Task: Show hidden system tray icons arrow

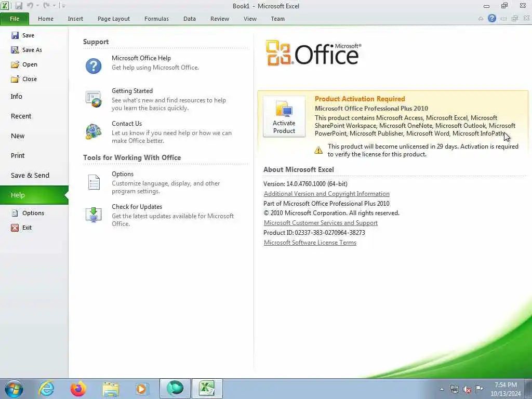Action: coord(442,389)
